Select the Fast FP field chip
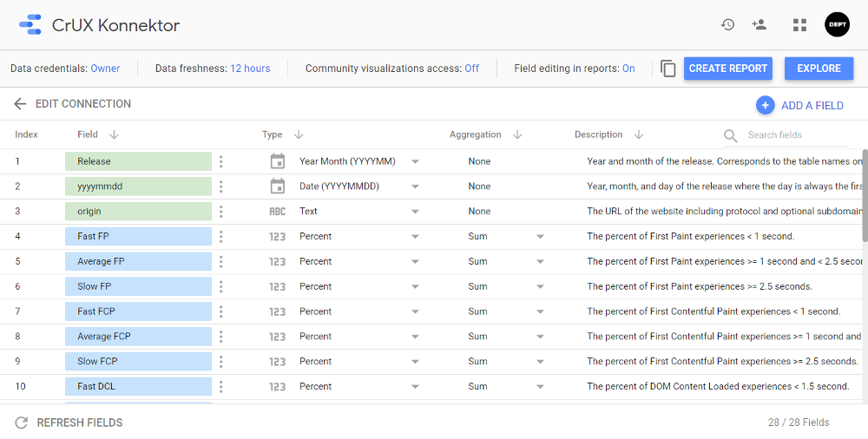This screenshot has height=439, width=868. [138, 236]
